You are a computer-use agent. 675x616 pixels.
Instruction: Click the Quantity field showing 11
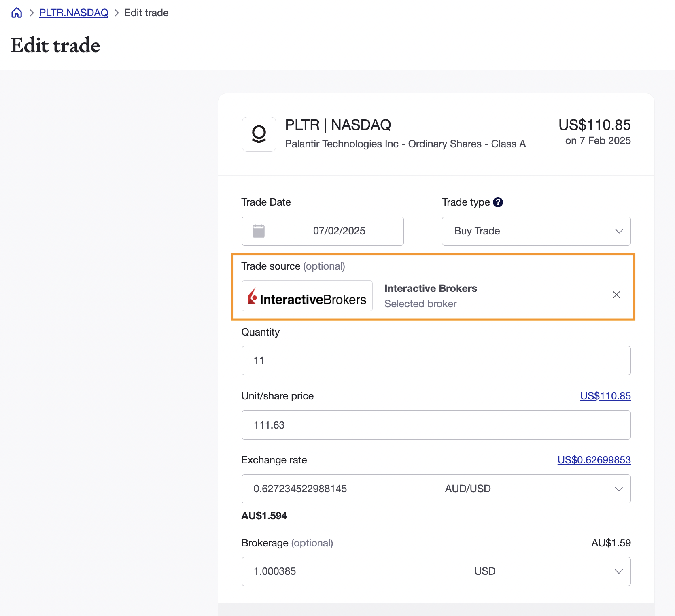[x=435, y=360]
